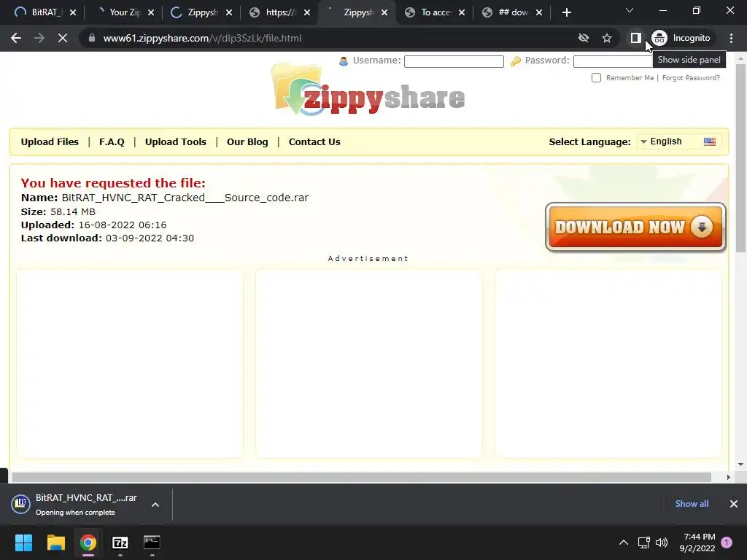
Task: Open a new tab with plus button
Action: [x=566, y=12]
